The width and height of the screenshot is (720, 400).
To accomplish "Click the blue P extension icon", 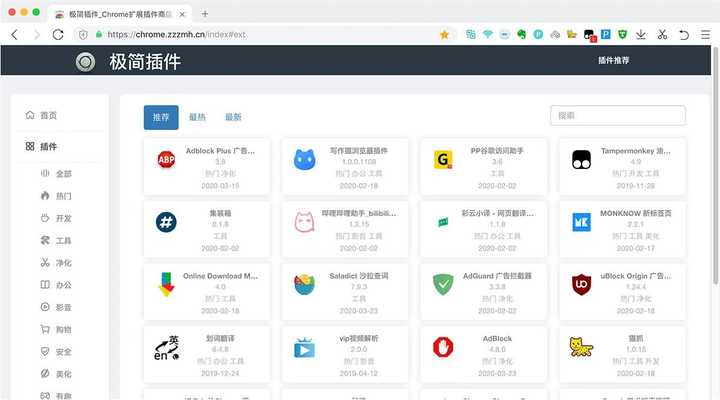I will coord(606,34).
